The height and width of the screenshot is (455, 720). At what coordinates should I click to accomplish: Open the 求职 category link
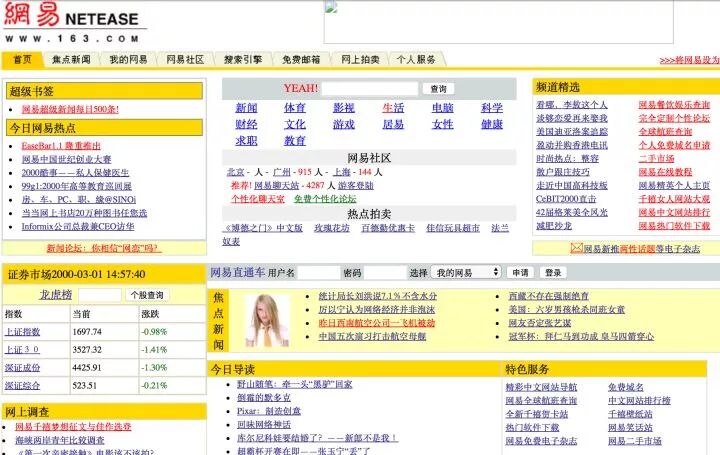click(246, 141)
